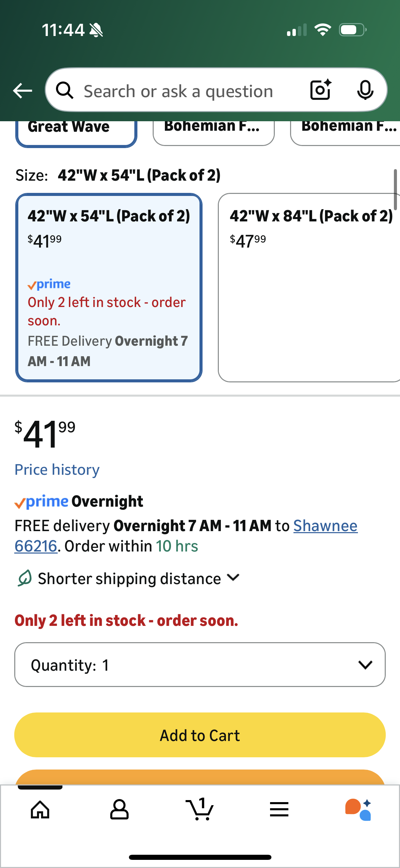Launch the Rufus AI assistant icon

pyautogui.click(x=358, y=810)
